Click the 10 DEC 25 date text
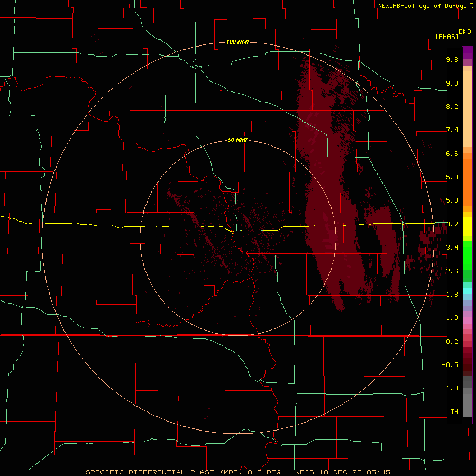Screen dimensions: 476x476 click(x=341, y=472)
